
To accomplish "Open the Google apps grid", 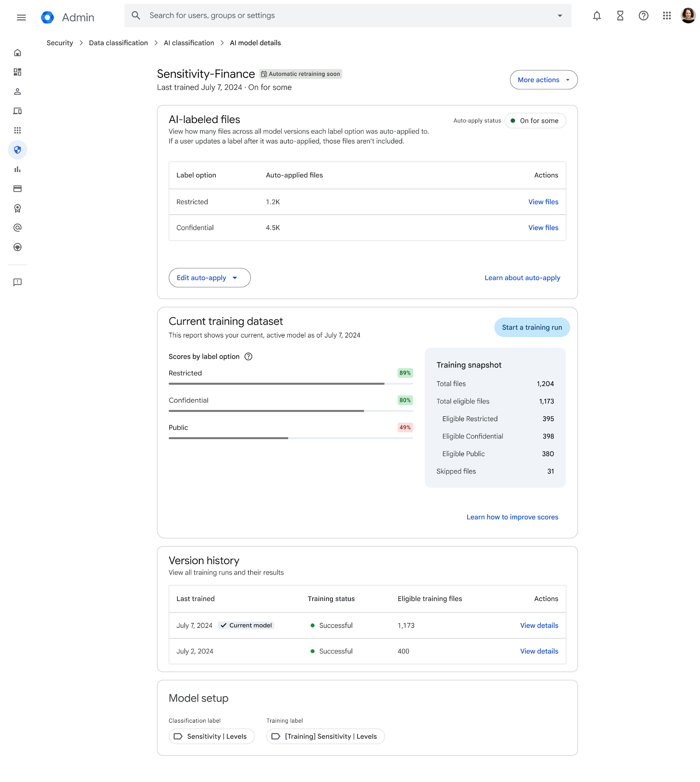I will point(667,16).
